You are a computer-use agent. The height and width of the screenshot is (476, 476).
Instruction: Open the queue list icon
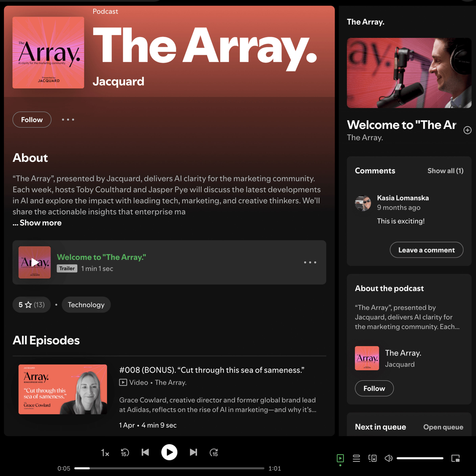(356, 458)
